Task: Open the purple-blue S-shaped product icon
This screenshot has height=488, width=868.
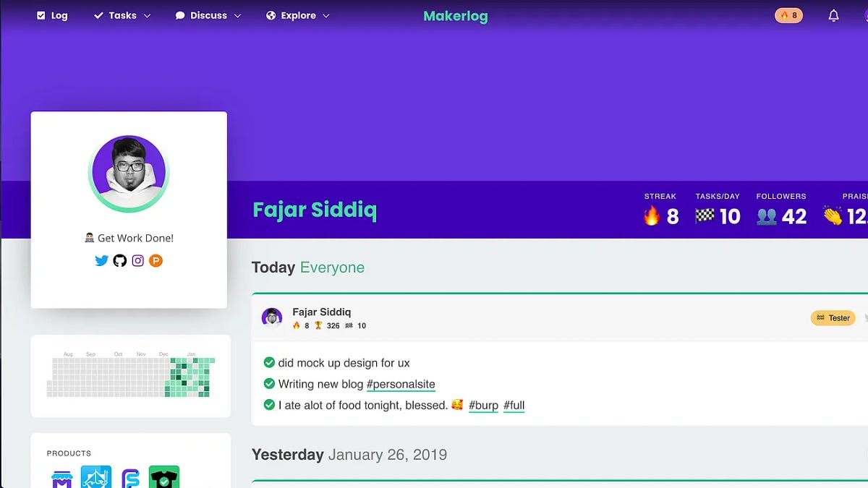Action: point(130,479)
